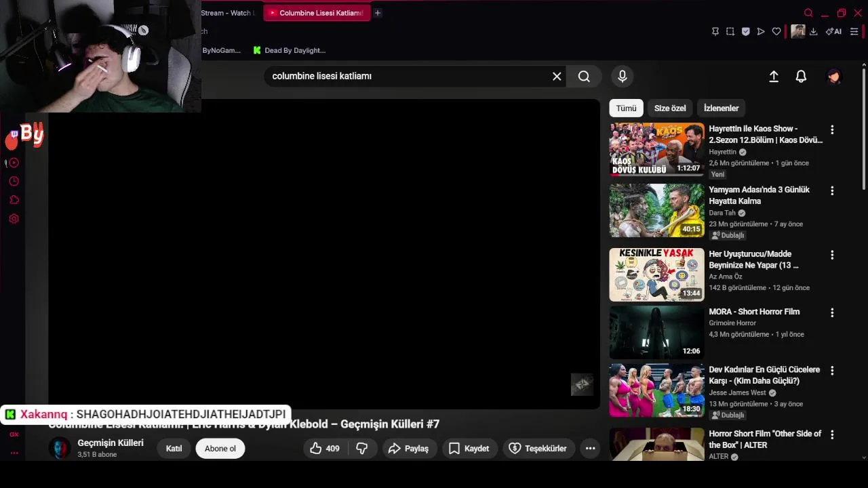Open Geçmişin Külleri channel avatar
The width and height of the screenshot is (868, 488).
tap(60, 449)
